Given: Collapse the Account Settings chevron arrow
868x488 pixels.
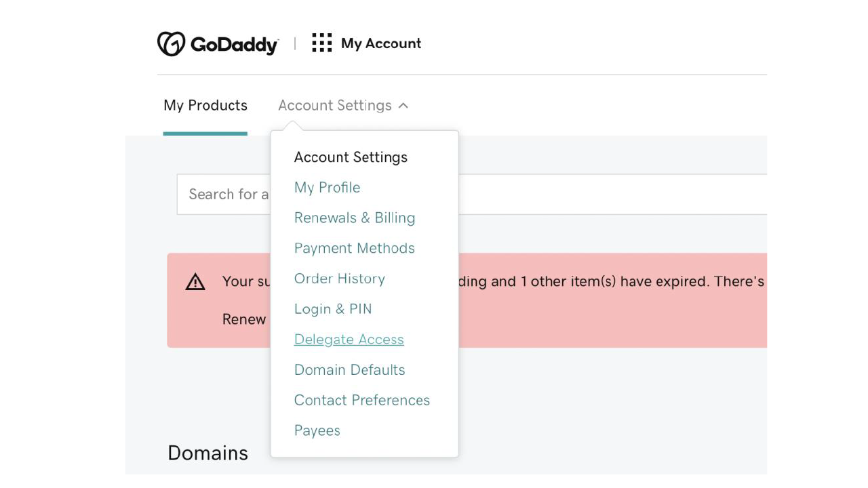Looking at the screenshot, I should pyautogui.click(x=403, y=106).
